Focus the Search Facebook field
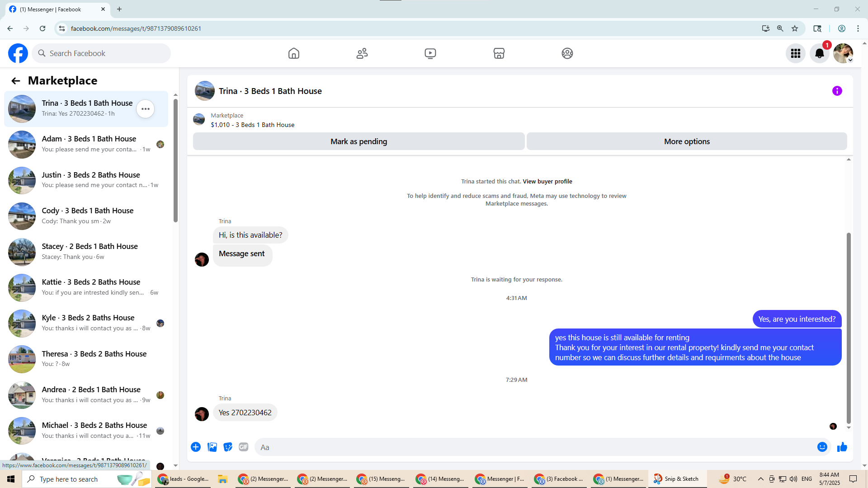 click(x=102, y=53)
